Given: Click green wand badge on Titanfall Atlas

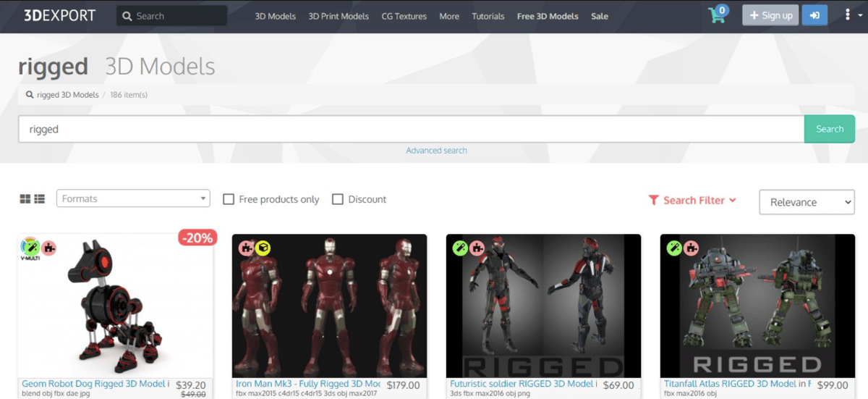Looking at the screenshot, I should click(x=674, y=248).
